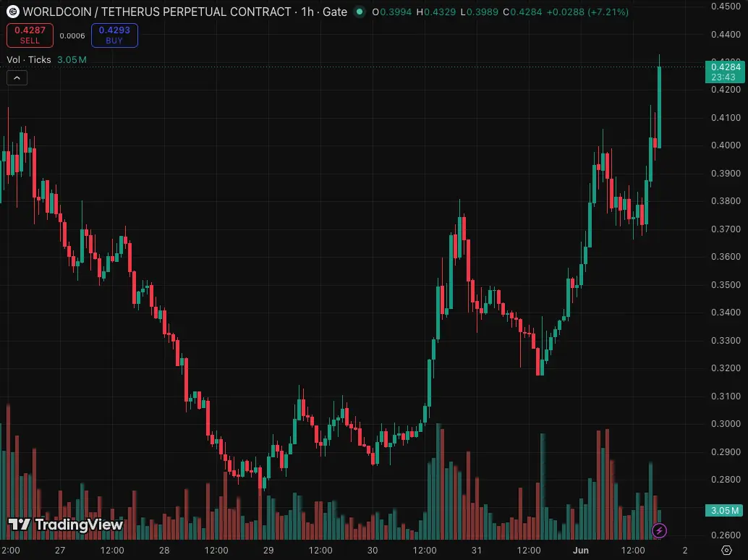Click the 0.4000 price axis label
Viewport: 748px width, 560px height.
[726, 145]
